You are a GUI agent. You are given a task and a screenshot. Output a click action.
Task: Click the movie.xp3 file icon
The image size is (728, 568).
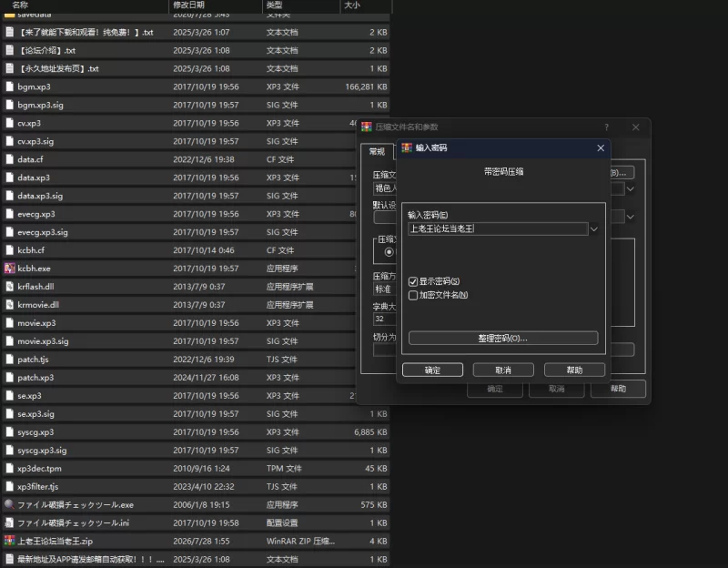[9, 322]
